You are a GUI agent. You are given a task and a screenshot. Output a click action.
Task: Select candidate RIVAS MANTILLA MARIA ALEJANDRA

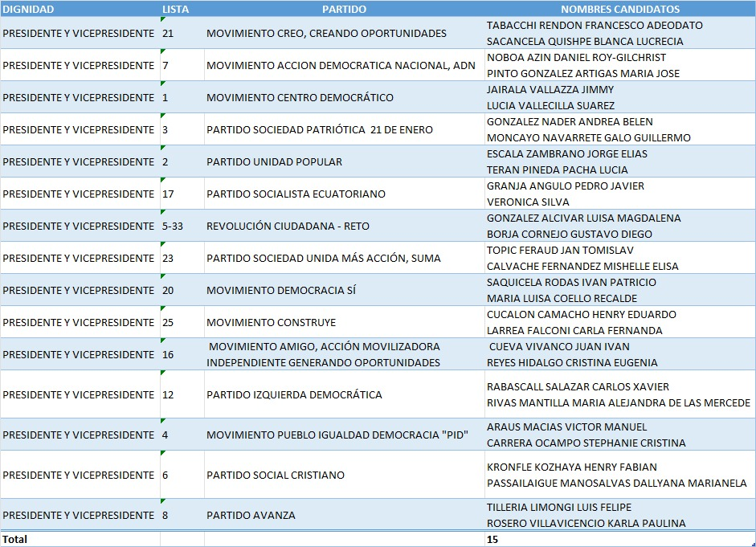coord(619,403)
